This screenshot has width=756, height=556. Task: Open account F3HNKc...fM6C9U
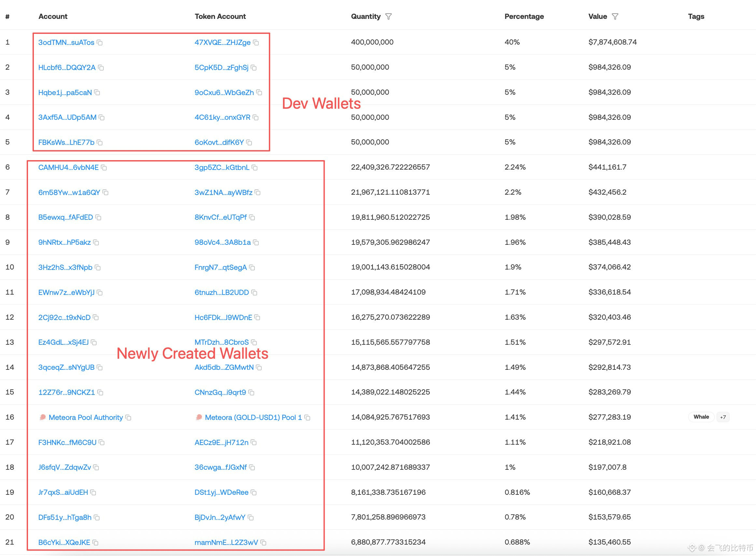(67, 442)
